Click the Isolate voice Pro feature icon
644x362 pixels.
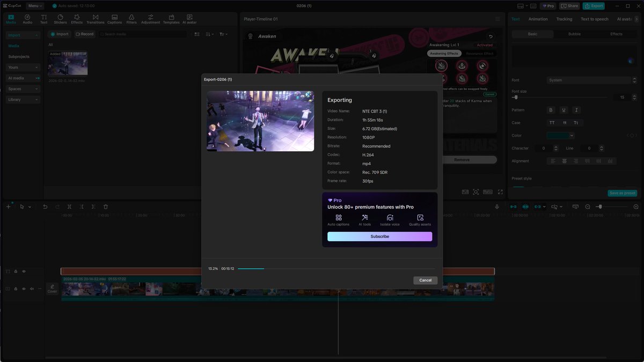click(x=390, y=218)
